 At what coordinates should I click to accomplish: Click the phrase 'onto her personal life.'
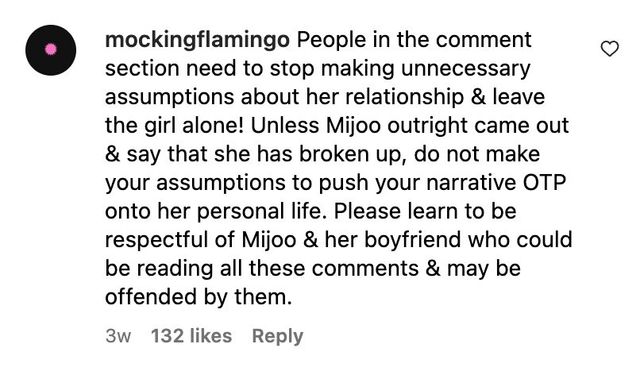216,211
